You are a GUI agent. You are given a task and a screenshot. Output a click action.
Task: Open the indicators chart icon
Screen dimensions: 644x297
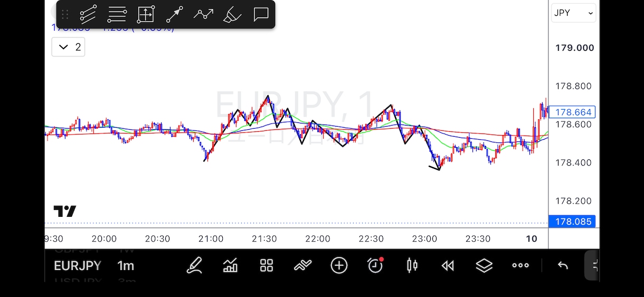pyautogui.click(x=230, y=265)
